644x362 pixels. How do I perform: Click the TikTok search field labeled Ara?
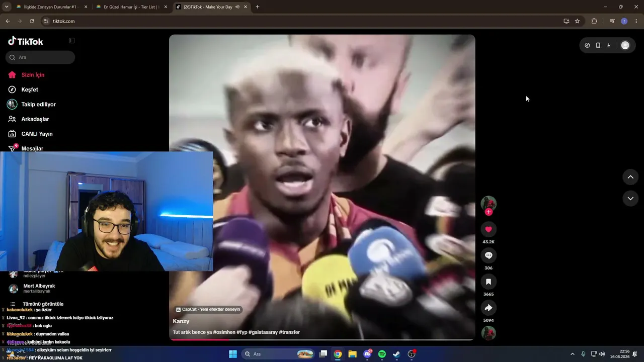click(x=40, y=57)
